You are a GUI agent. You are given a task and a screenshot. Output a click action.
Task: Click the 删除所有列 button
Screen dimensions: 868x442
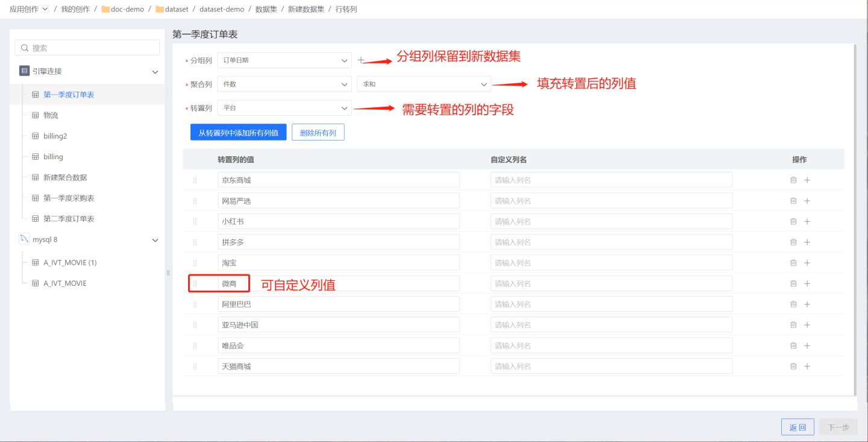pyautogui.click(x=318, y=133)
